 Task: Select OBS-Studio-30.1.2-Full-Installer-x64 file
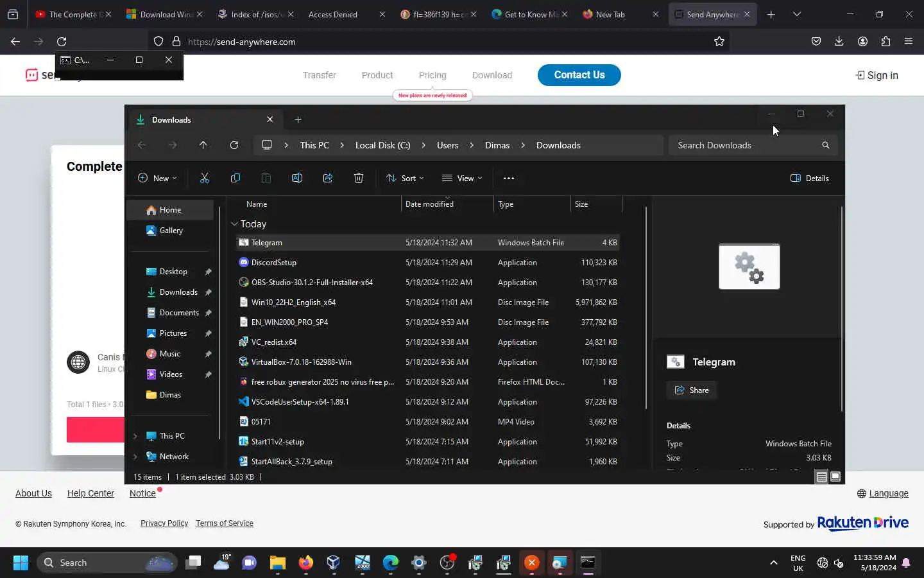click(x=427, y=282)
